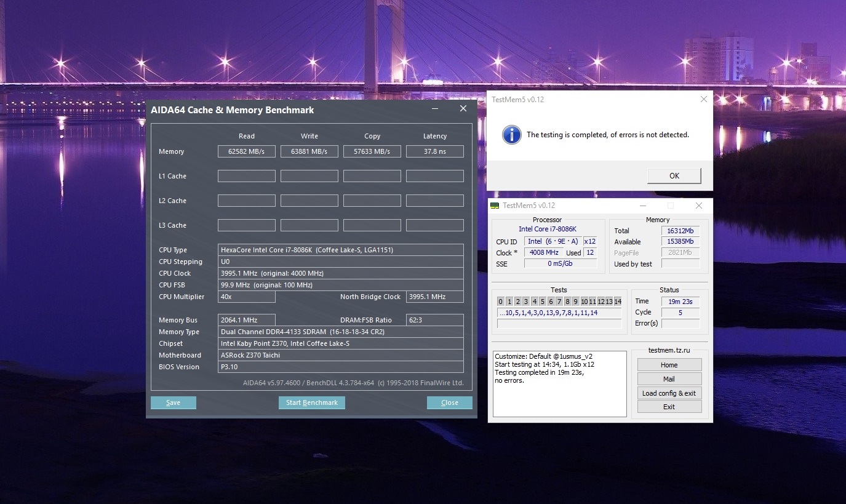
Task: Click the TestMem5 memory chip title icon
Action: point(495,206)
